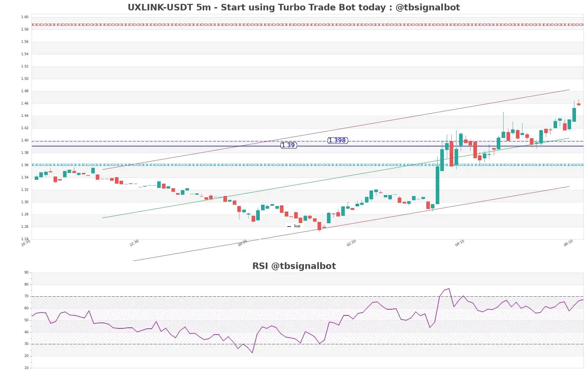
Task: Click the RSI 60 axis label
Action: [x=26, y=308]
